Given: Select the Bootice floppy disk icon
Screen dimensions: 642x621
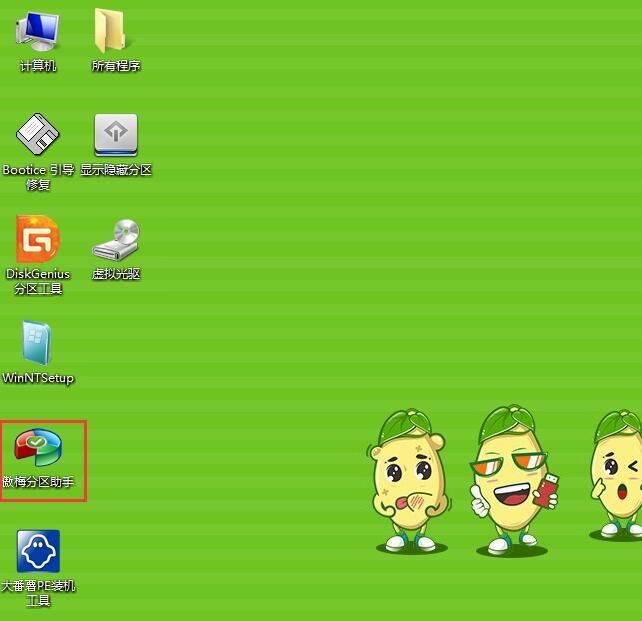Looking at the screenshot, I should click(38, 134).
